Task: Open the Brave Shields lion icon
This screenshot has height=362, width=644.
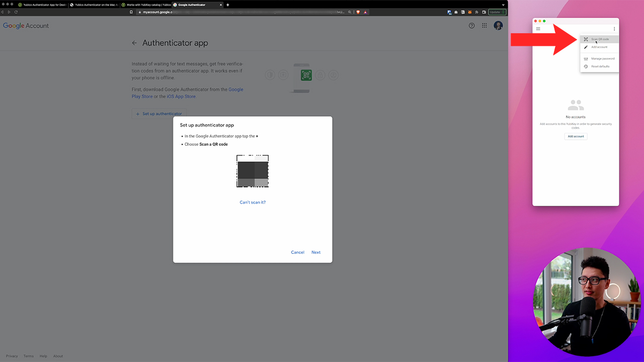Action: (358, 12)
